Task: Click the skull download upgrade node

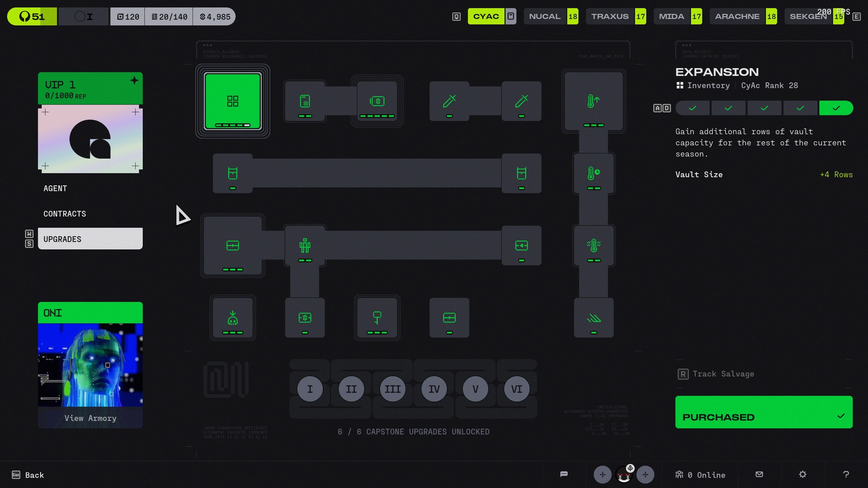Action: coord(233,318)
